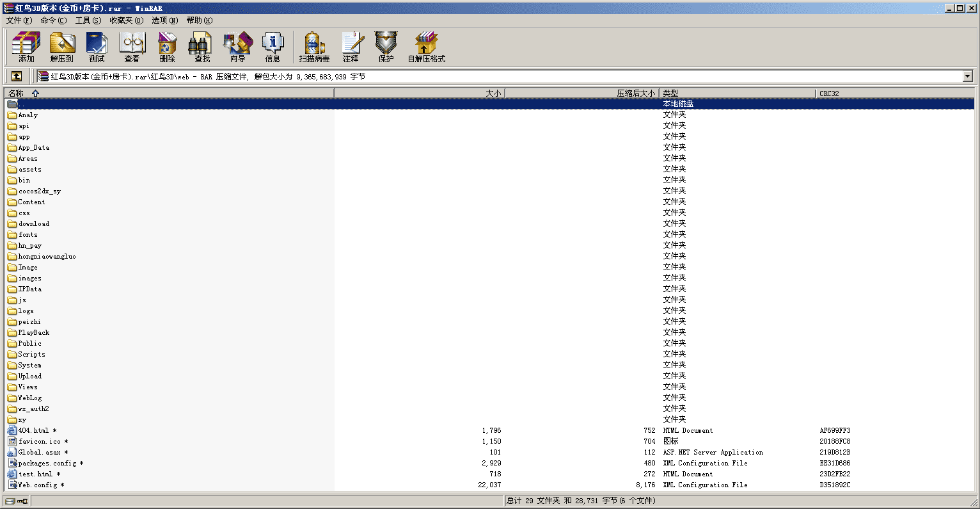Open the File (文件) menu
Image resolution: width=980 pixels, height=509 pixels.
pyautogui.click(x=19, y=20)
